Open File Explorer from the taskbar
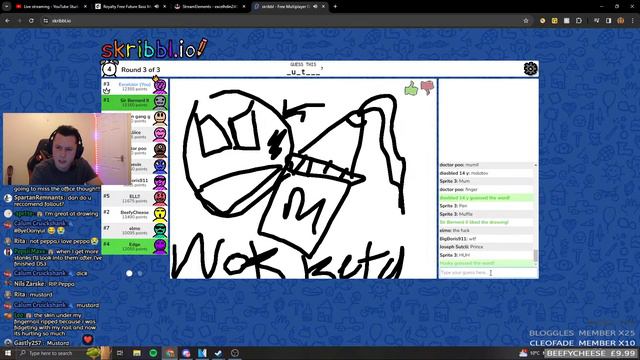Screen dimensions: 640x360 coord(137,353)
